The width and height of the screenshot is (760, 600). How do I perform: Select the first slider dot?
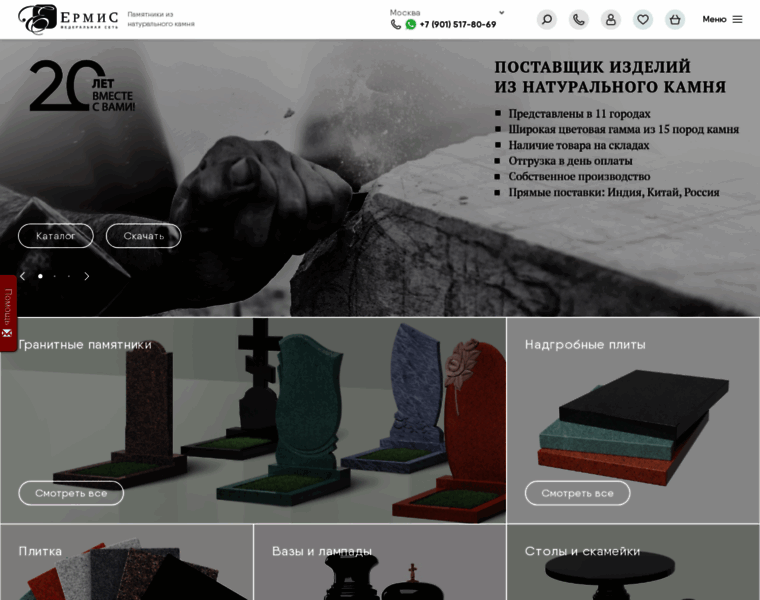(x=40, y=276)
